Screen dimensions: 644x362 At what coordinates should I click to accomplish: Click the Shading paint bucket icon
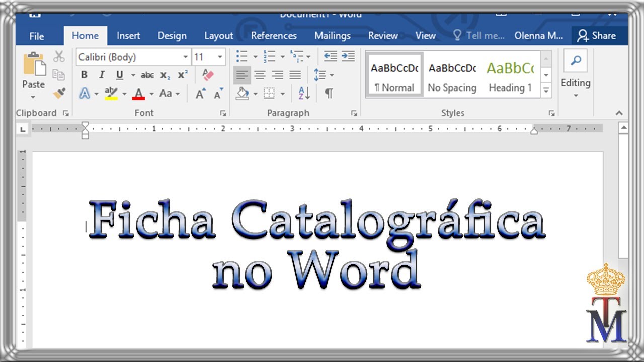pos(243,94)
